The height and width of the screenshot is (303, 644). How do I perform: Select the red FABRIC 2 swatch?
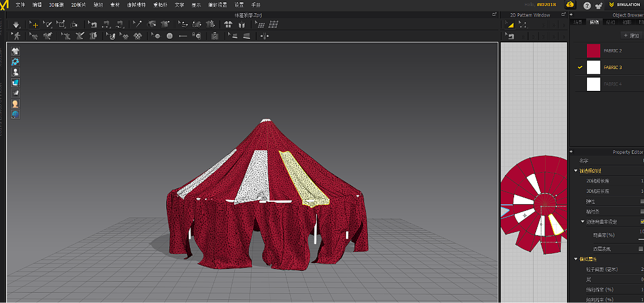coord(594,50)
